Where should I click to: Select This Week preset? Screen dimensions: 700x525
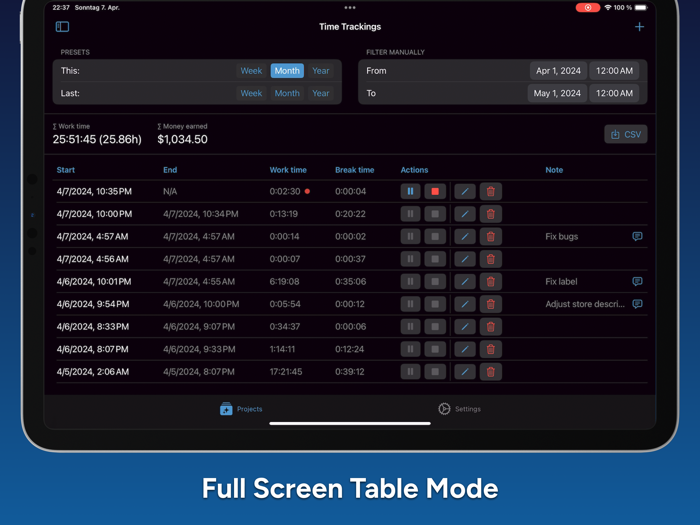pyautogui.click(x=251, y=71)
